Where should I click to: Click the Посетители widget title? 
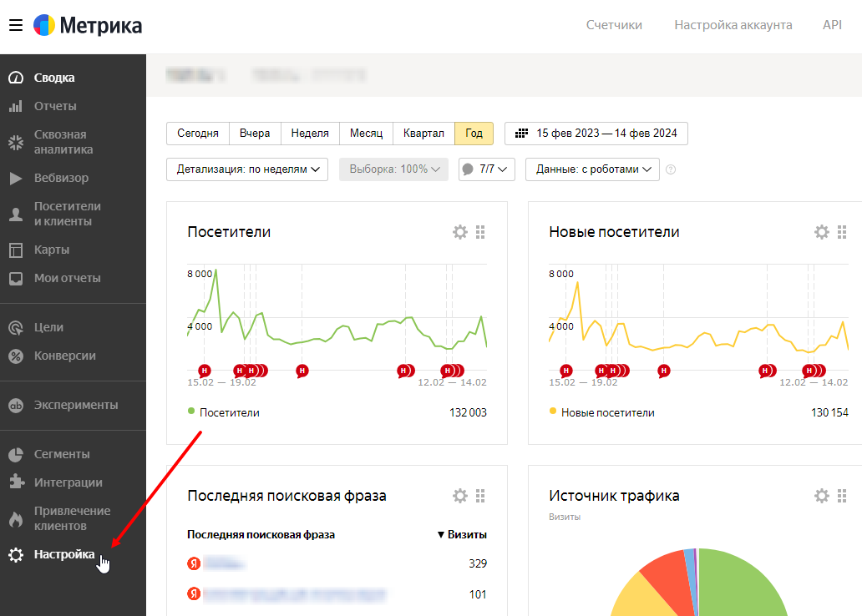229,232
